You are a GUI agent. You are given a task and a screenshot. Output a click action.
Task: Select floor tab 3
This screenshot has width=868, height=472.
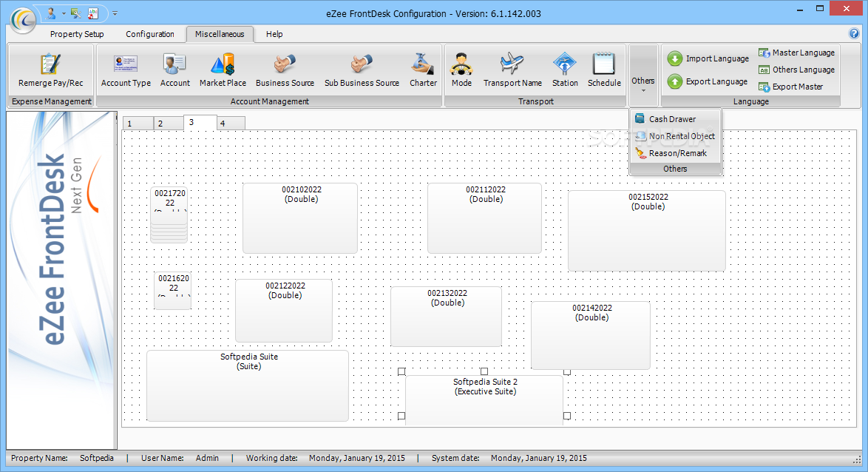pos(200,122)
